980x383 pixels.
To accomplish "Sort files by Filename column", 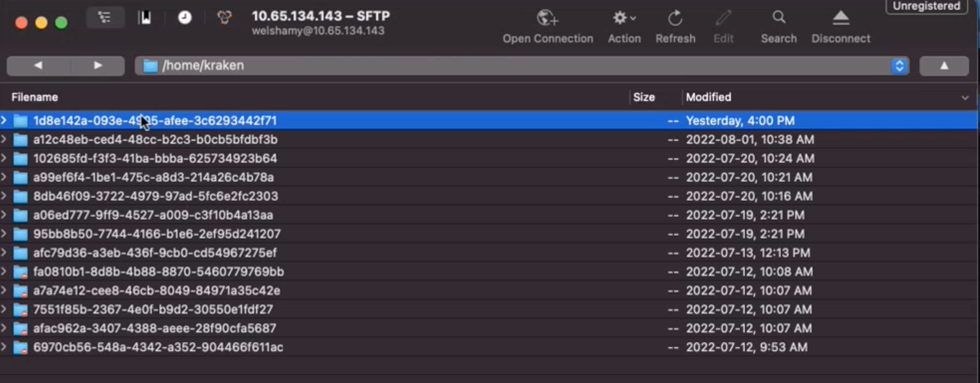I will [35, 97].
